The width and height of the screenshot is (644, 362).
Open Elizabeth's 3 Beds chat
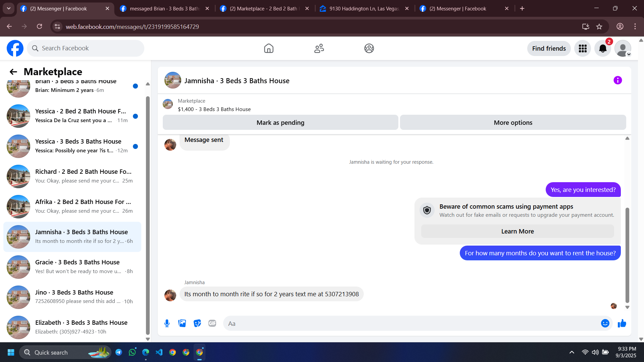(x=72, y=327)
